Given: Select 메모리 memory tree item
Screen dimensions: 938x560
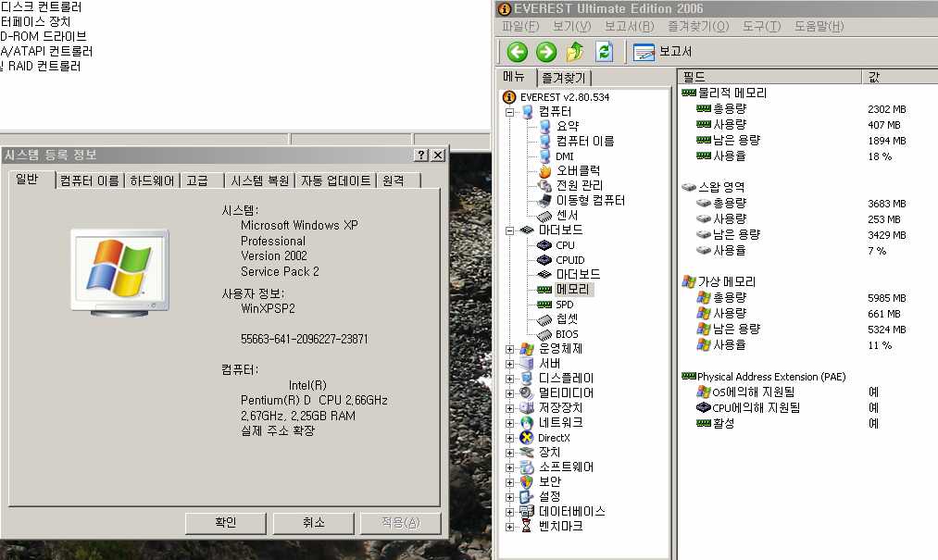Looking at the screenshot, I should click(572, 289).
